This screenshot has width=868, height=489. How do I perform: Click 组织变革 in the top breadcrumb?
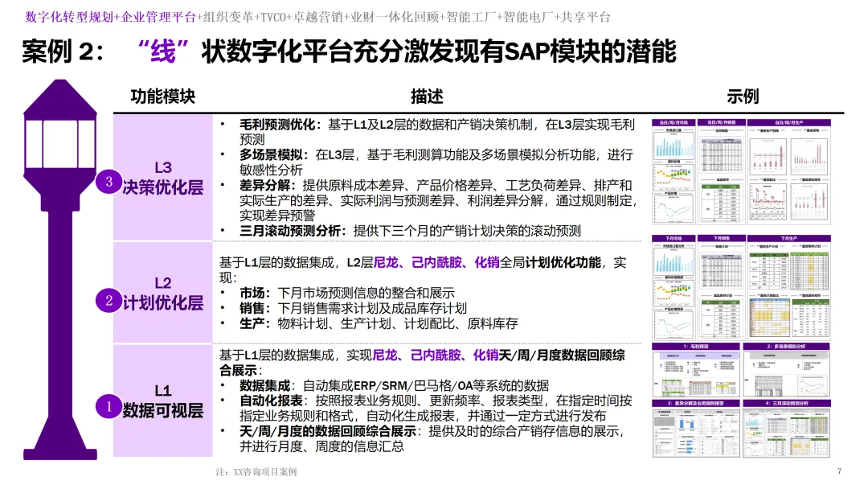coord(228,17)
